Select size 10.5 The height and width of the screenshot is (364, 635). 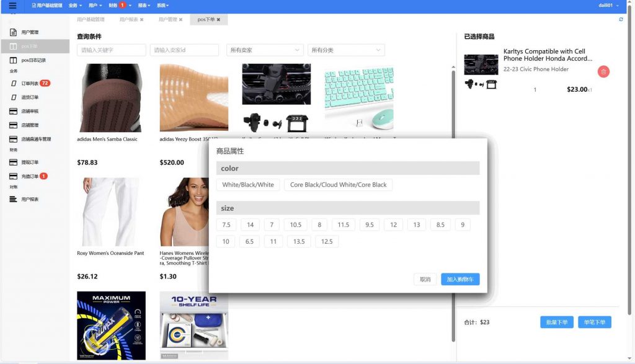point(295,225)
